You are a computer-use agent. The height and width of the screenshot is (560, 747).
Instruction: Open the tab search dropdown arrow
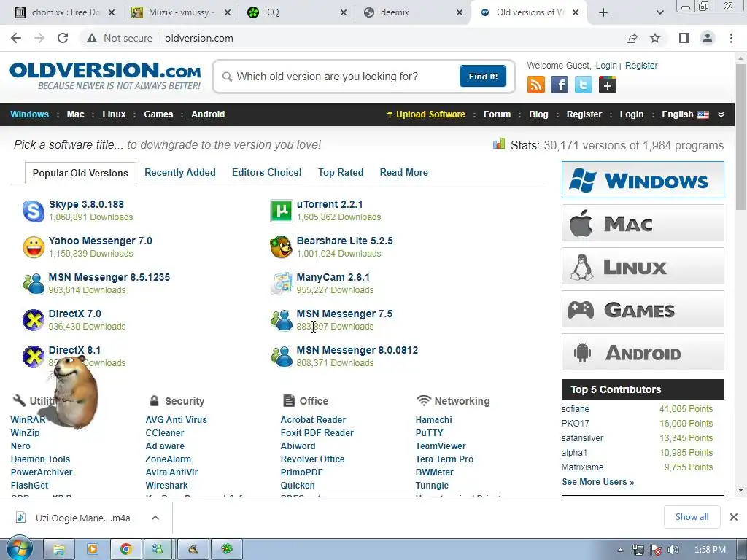[659, 12]
